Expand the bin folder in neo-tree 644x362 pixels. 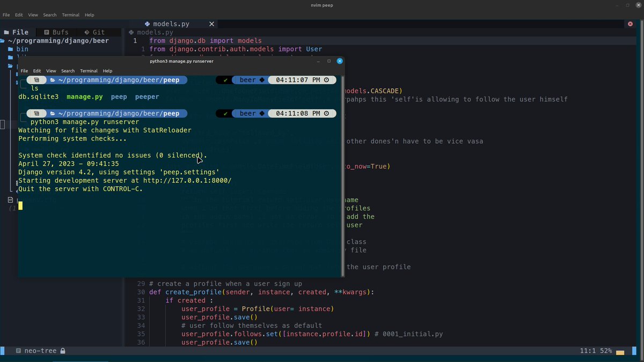point(23,49)
